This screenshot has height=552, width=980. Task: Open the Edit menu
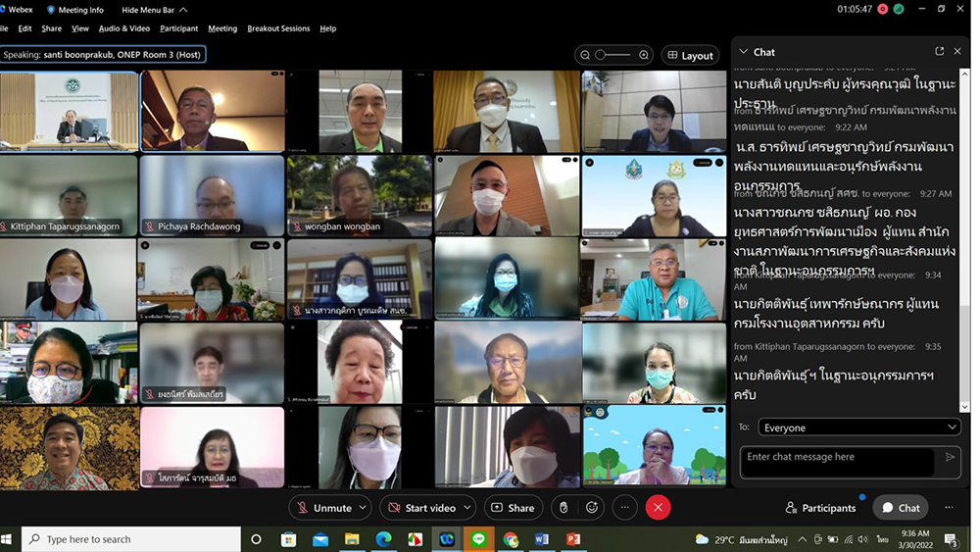[25, 28]
